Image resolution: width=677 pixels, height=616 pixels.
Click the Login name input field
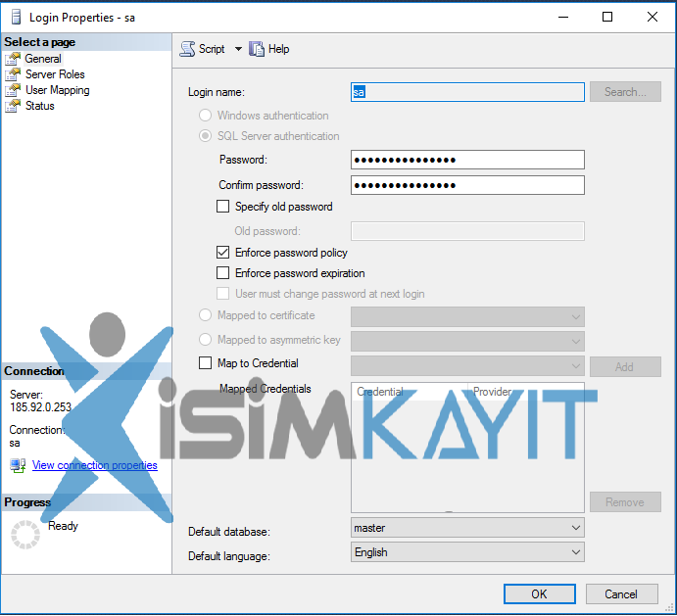[x=467, y=92]
